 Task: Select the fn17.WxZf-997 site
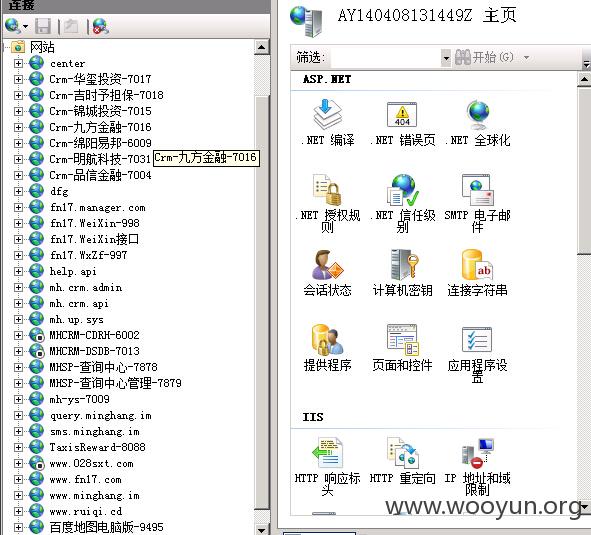coord(89,255)
